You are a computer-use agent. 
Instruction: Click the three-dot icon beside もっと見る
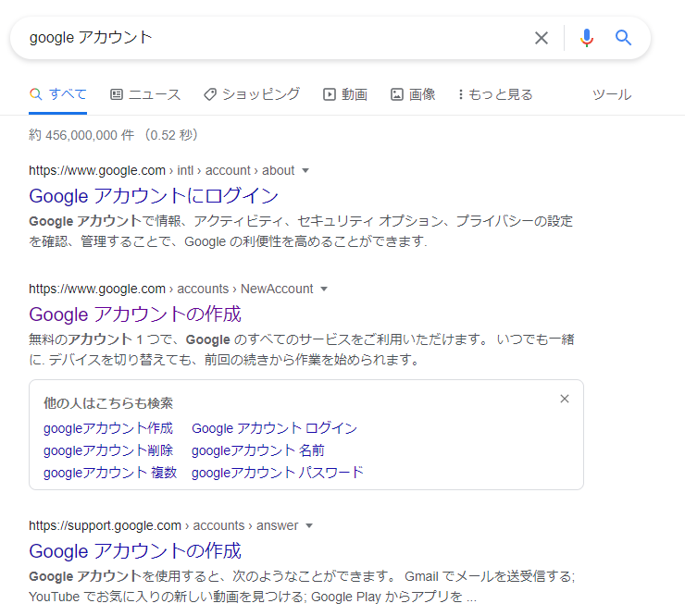pos(460,94)
